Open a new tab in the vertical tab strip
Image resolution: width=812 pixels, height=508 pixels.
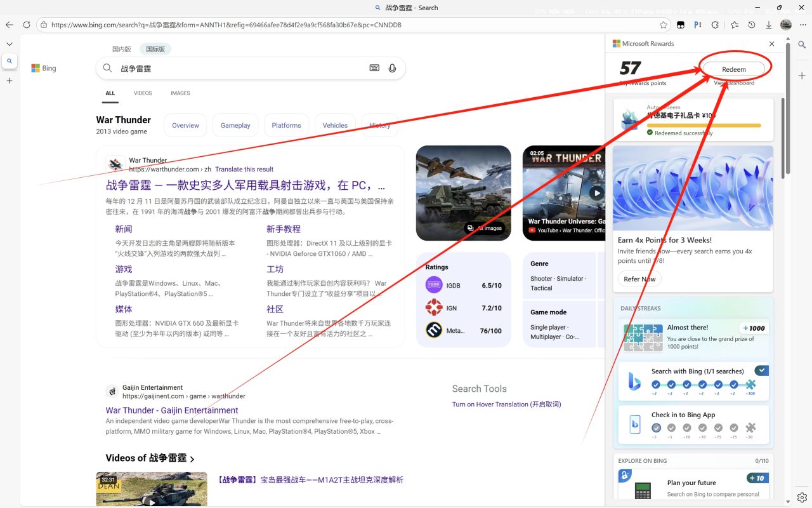tap(10, 81)
